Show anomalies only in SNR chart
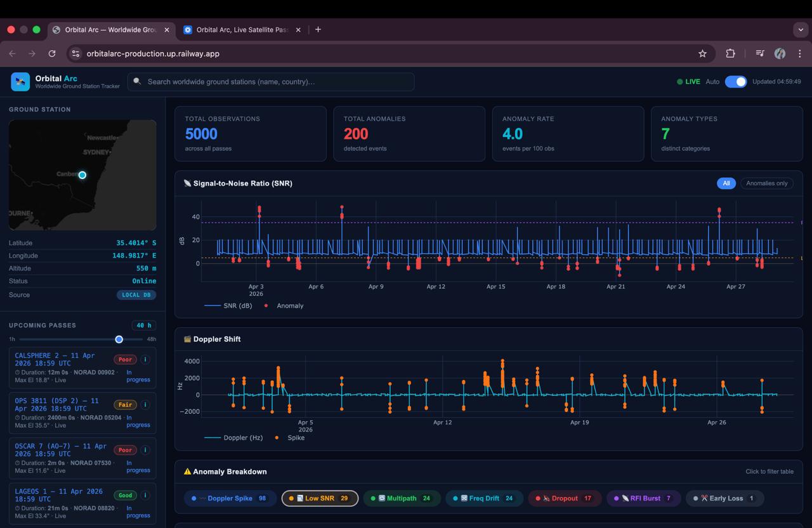 [766, 183]
